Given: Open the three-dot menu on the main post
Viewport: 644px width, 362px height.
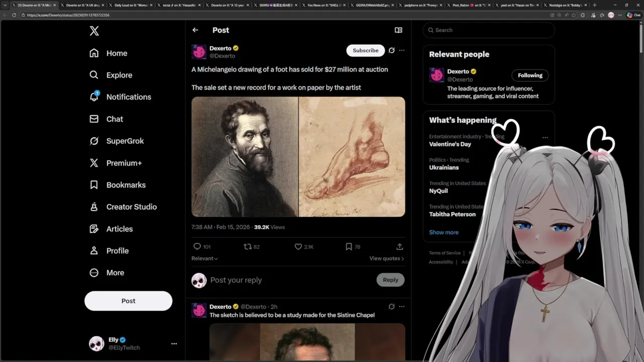Looking at the screenshot, I should click(x=401, y=50).
